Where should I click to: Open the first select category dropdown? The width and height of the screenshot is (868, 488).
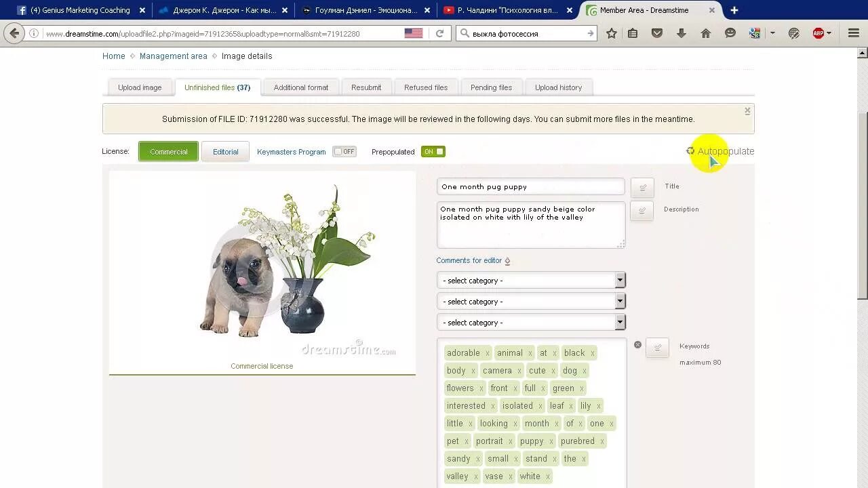531,280
